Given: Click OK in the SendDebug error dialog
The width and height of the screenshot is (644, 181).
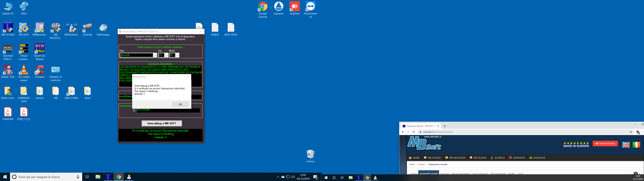Looking at the screenshot, I should pyautogui.click(x=180, y=104).
